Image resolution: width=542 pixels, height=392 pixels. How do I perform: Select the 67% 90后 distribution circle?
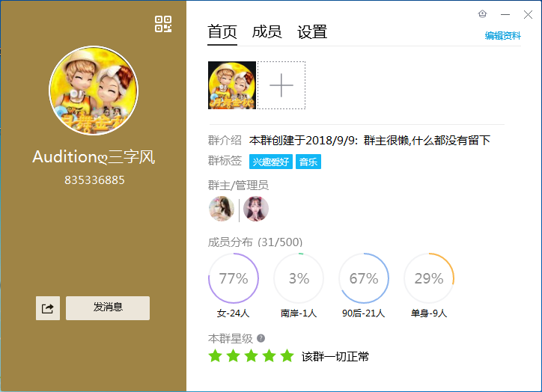click(364, 278)
